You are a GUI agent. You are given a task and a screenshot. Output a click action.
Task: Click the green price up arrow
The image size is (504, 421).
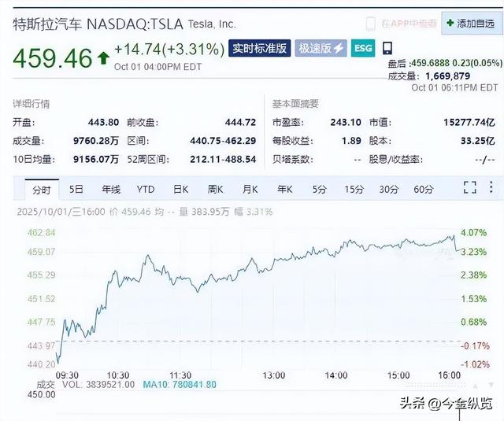tap(103, 57)
